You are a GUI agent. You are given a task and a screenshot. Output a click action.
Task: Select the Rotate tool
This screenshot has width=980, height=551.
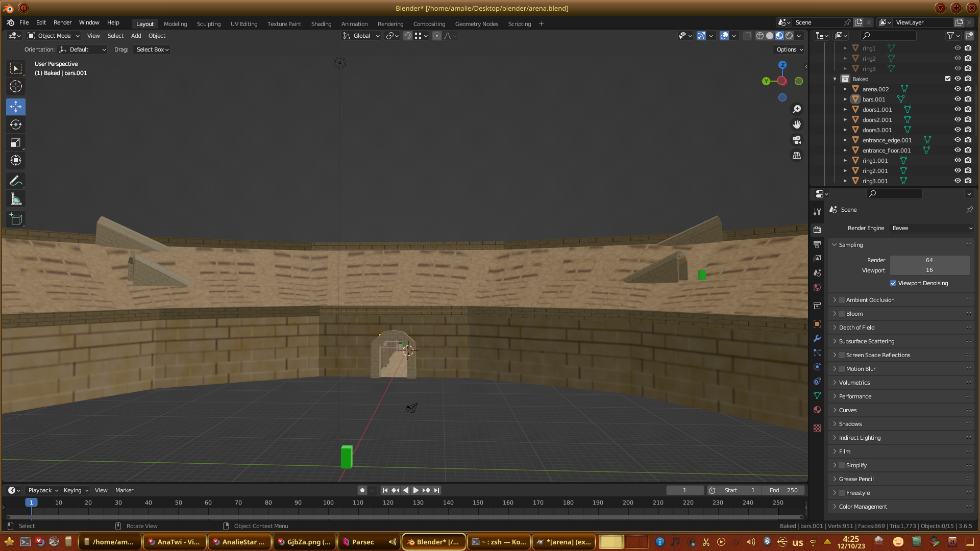point(16,124)
